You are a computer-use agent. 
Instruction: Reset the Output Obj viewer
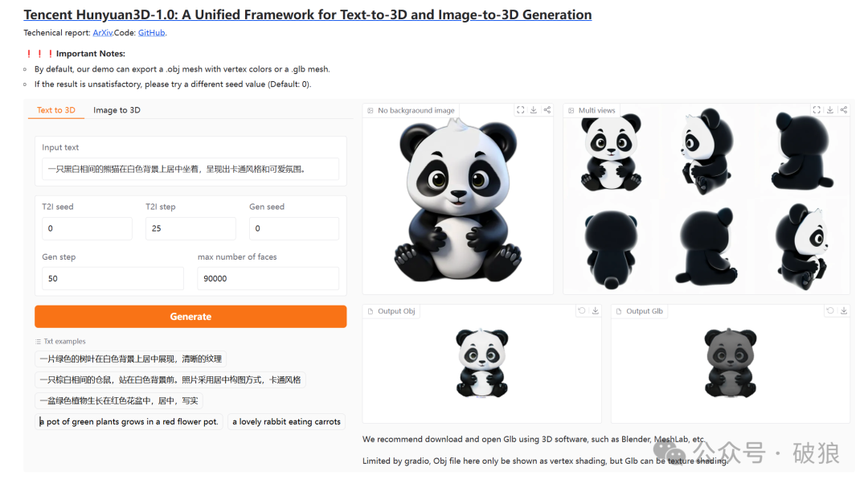(x=582, y=311)
